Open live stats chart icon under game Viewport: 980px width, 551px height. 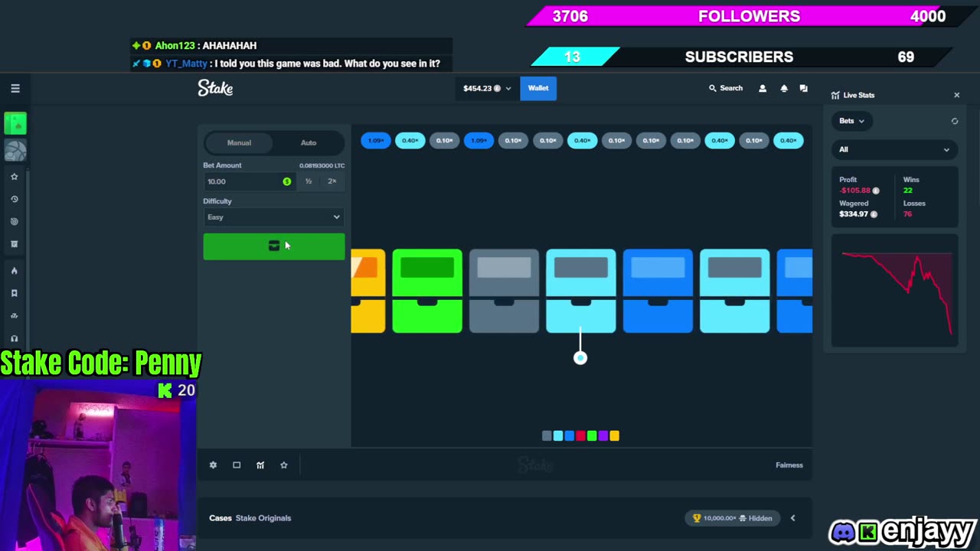pyautogui.click(x=260, y=465)
